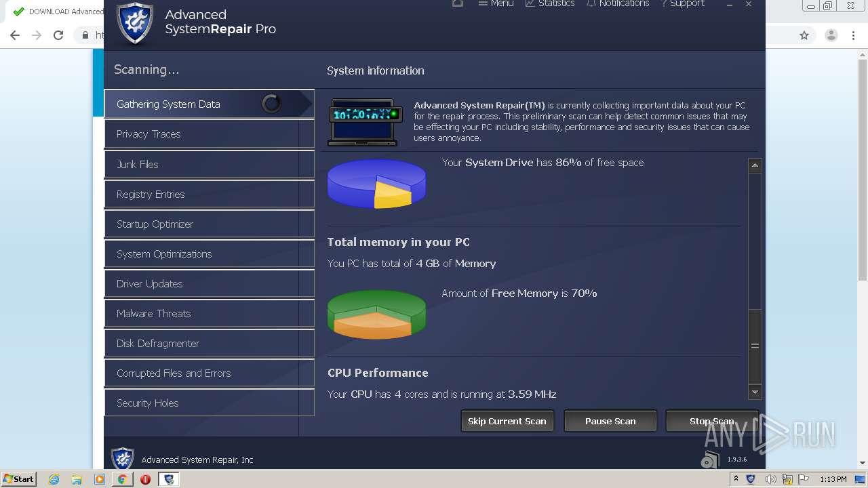Click the Advanced SystemRepair Pro shield logo

click(135, 23)
